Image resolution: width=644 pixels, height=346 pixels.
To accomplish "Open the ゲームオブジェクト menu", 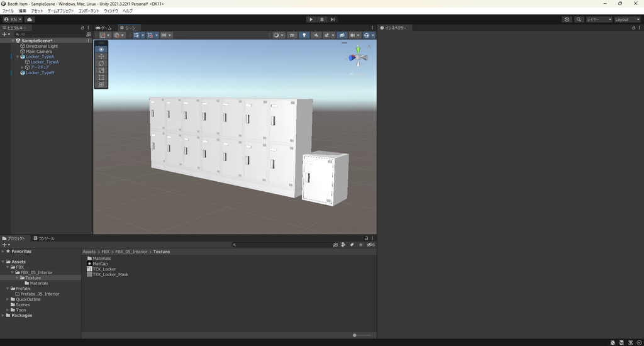I will tap(61, 11).
